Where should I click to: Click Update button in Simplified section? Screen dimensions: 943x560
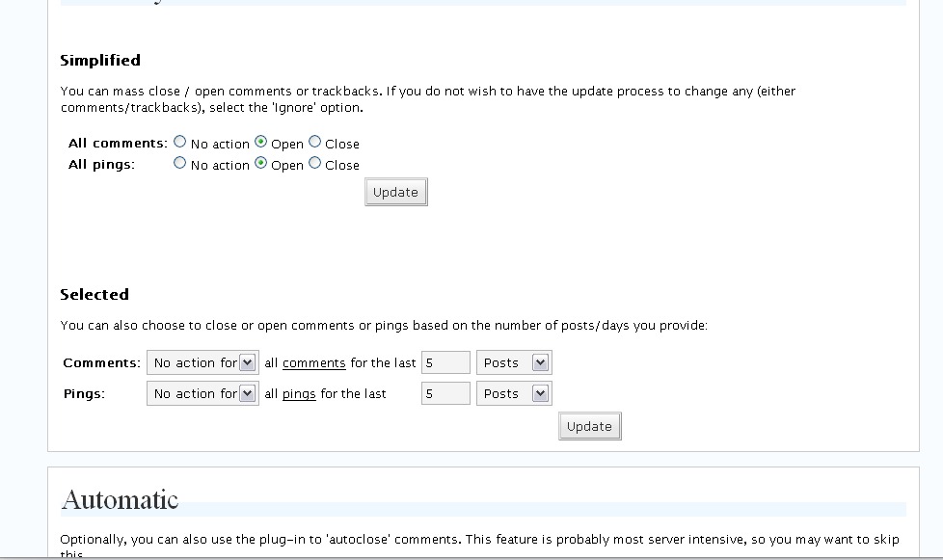[x=395, y=192]
